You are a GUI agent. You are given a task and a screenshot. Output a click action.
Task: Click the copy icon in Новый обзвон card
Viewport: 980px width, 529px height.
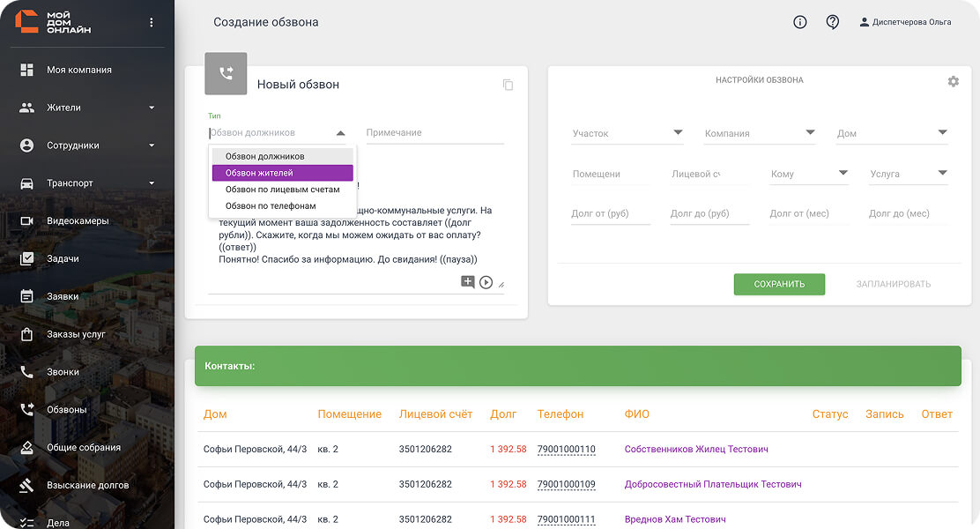[x=508, y=85]
